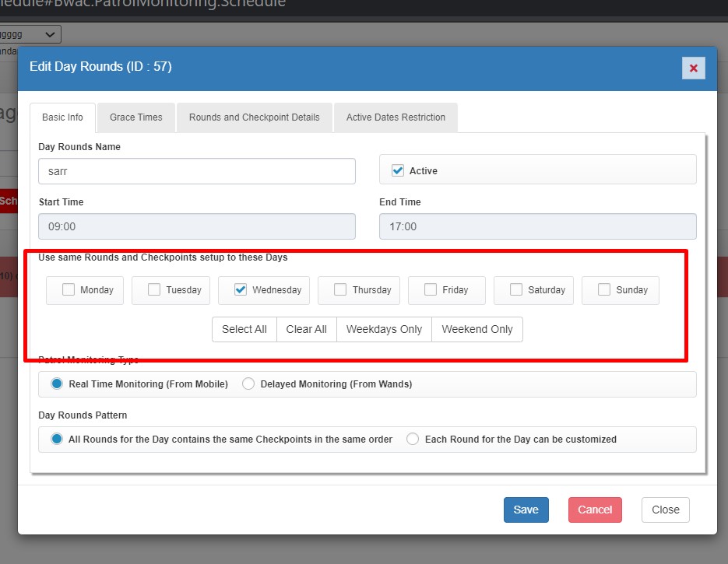
Task: Go to Active Dates Restriction tab
Action: [396, 117]
